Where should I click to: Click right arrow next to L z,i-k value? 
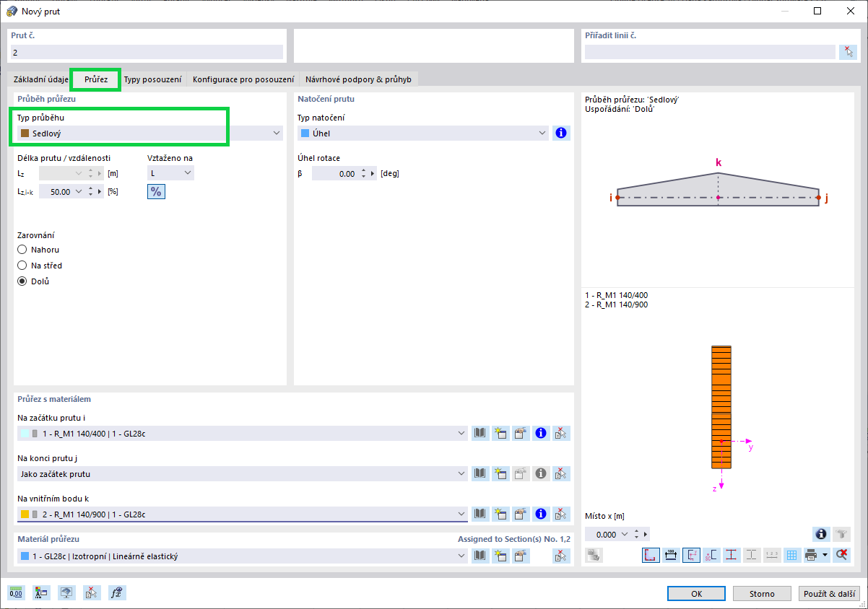point(100,192)
